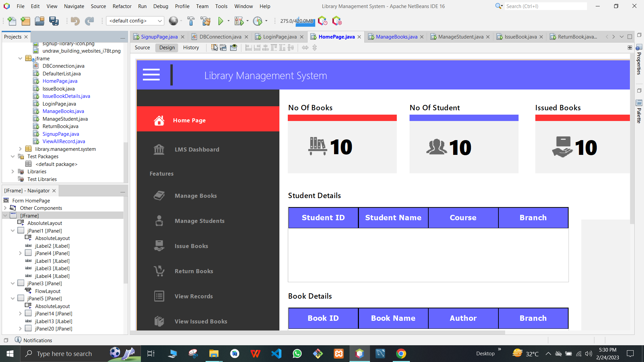This screenshot has width=644, height=362.
Task: Click the Save All toolbar icon
Action: pyautogui.click(x=54, y=21)
